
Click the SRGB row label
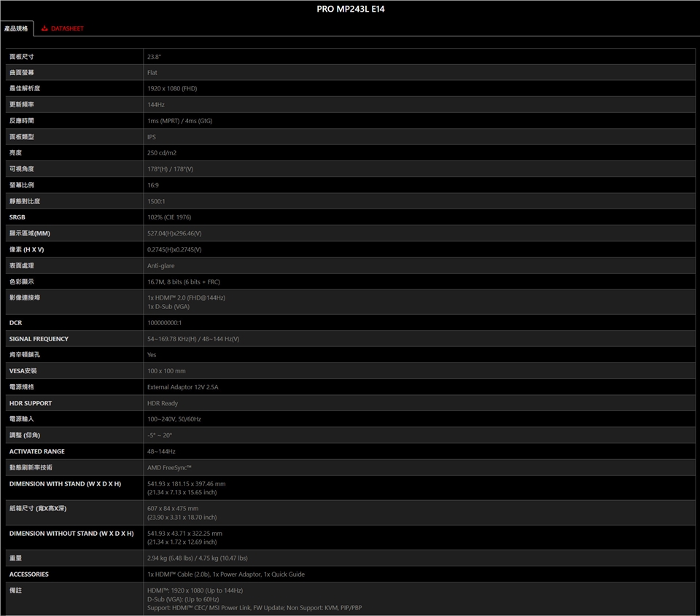(17, 217)
